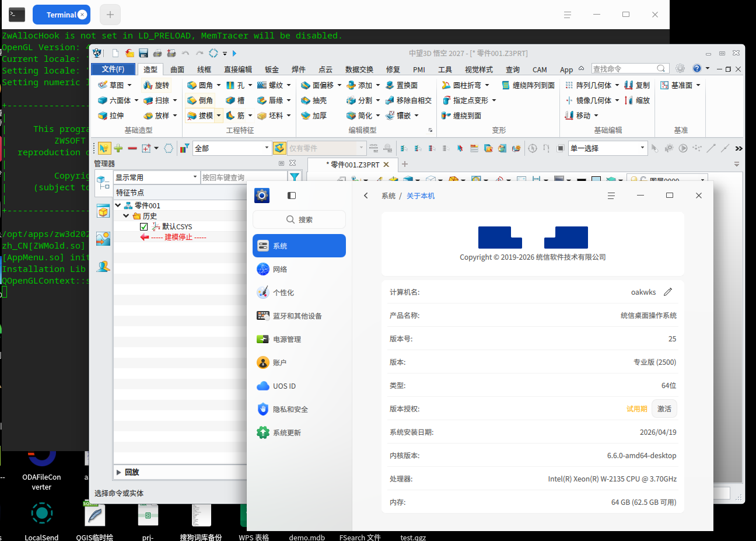
Task: Collapse the 历史 tree node
Action: 126,216
